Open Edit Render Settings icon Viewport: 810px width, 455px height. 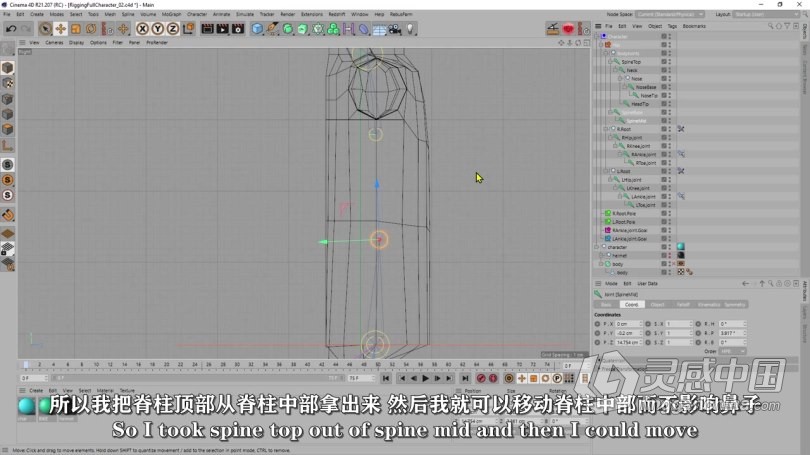coord(238,29)
